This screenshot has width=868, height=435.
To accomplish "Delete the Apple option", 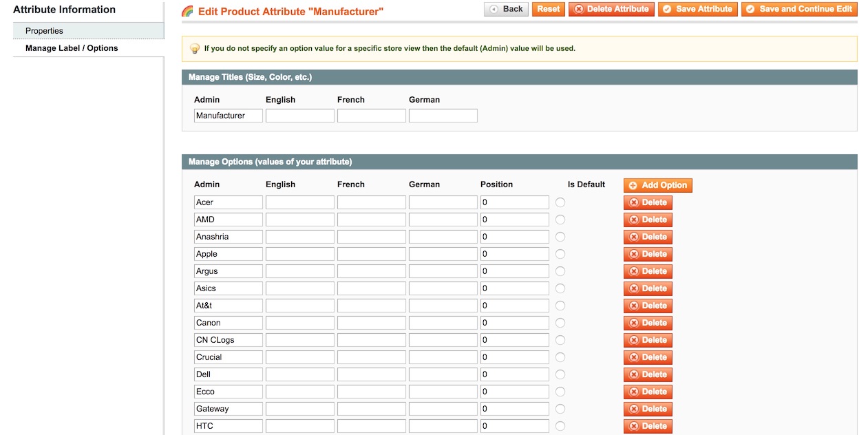I will point(648,254).
